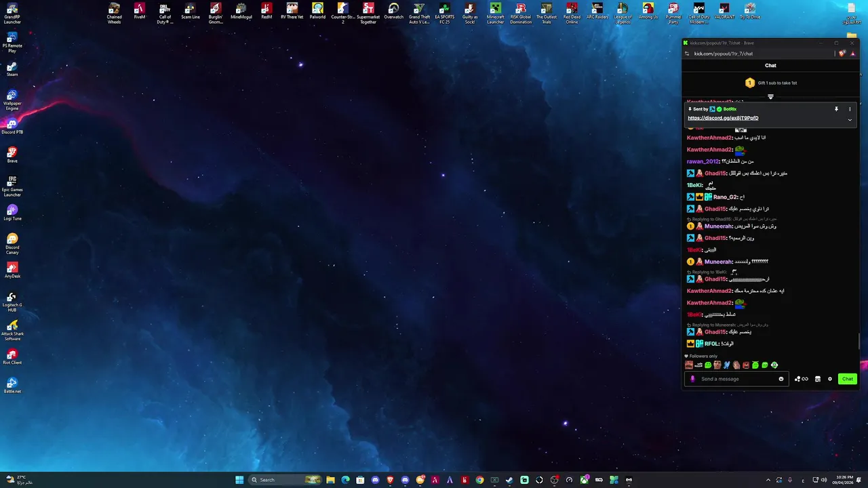The width and height of the screenshot is (868, 488).
Task: Click the green Chat send button
Action: point(848,379)
